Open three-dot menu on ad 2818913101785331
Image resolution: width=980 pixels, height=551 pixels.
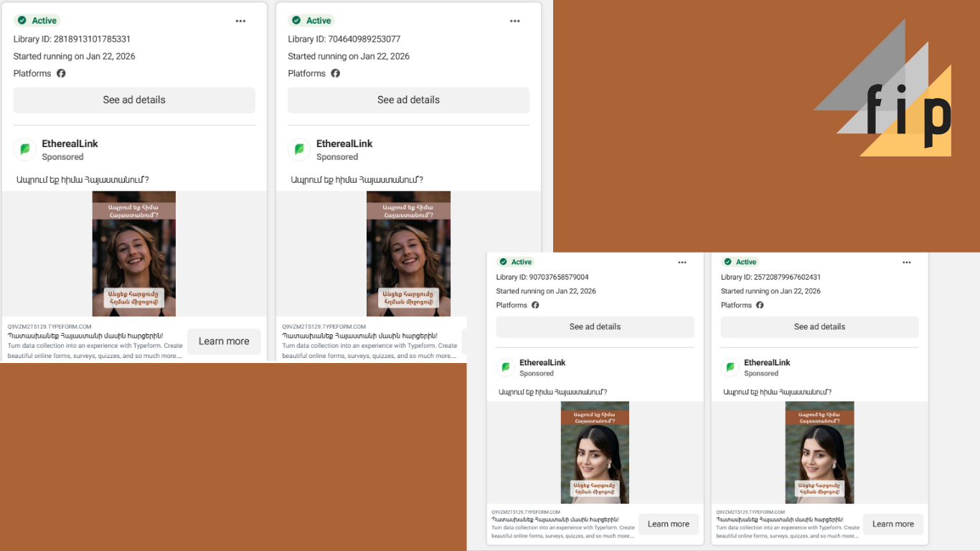tap(240, 21)
